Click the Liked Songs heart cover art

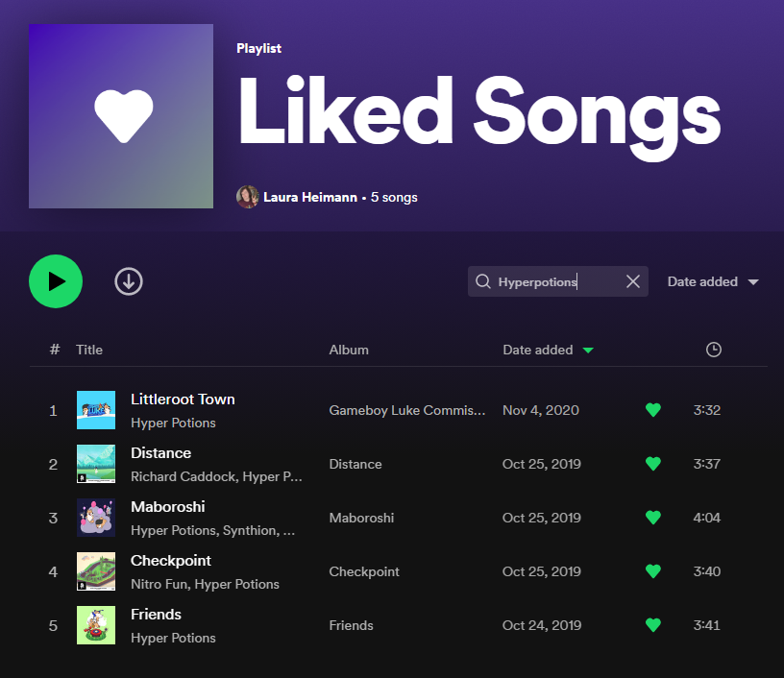point(121,116)
